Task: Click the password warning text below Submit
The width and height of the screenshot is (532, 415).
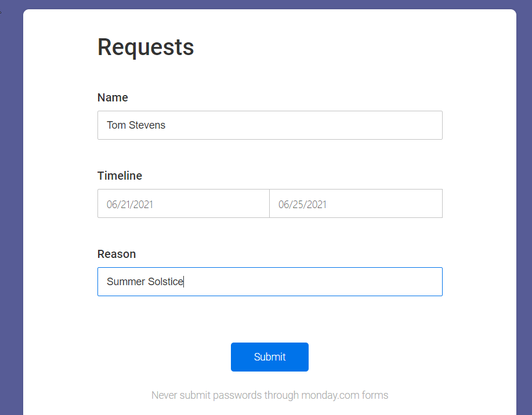Action: 270,395
